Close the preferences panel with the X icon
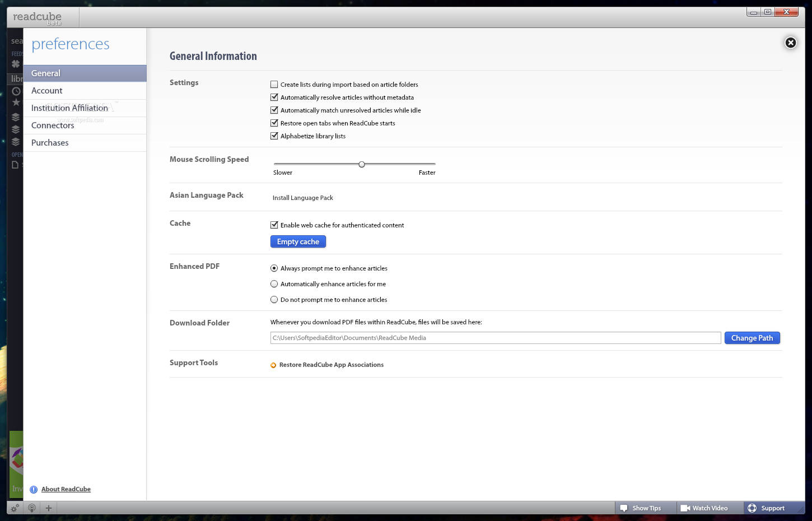 pyautogui.click(x=790, y=43)
